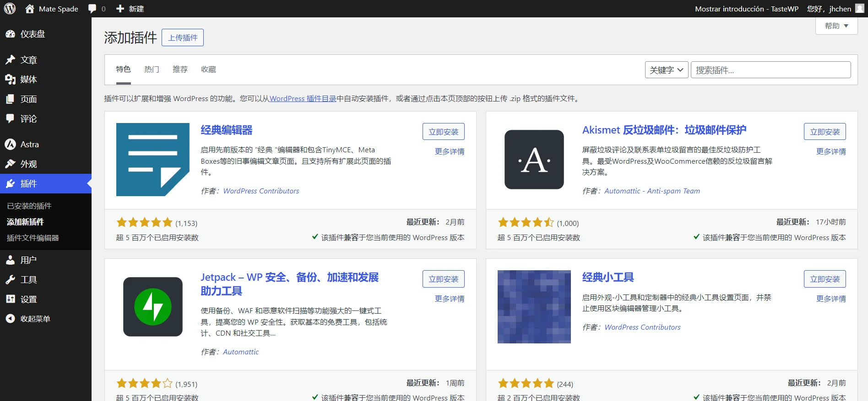This screenshot has width=868, height=401.
Task: Switch to the 特色 tab
Action: [x=124, y=70]
